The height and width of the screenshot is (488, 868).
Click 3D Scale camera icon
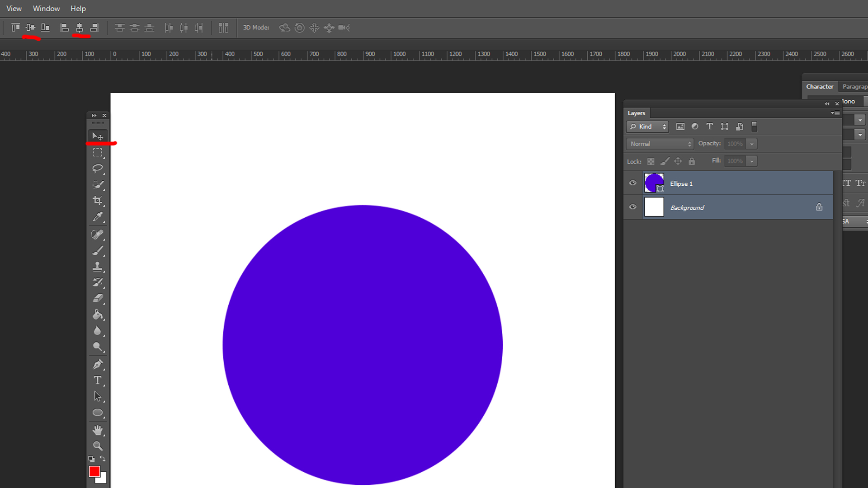click(x=344, y=28)
